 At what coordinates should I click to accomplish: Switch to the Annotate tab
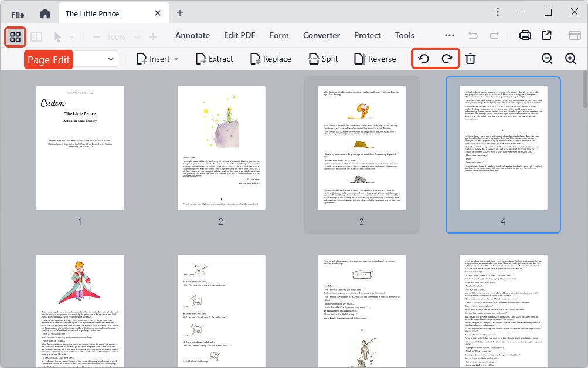pos(192,35)
